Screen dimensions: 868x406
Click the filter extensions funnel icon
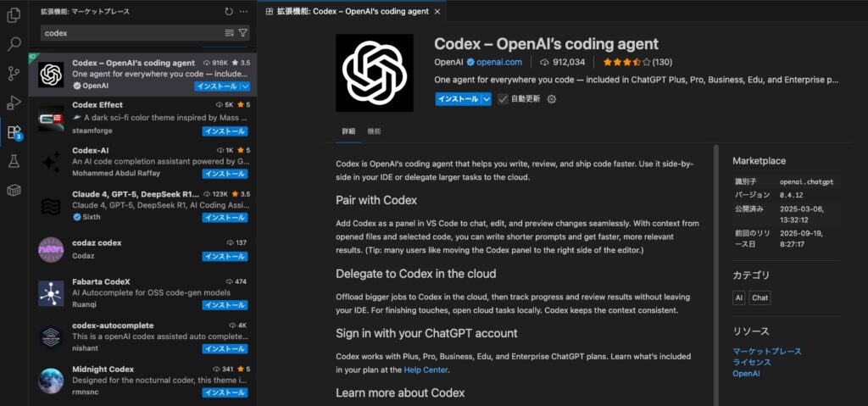tap(243, 33)
